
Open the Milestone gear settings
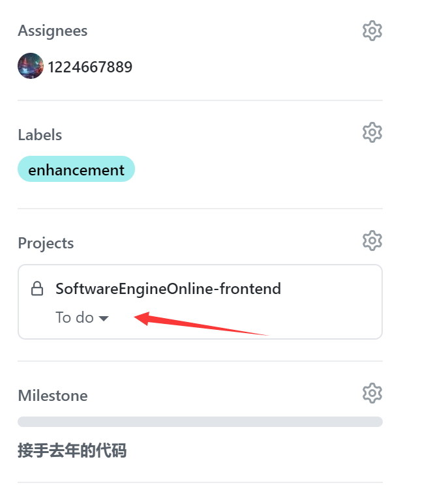pyautogui.click(x=372, y=393)
